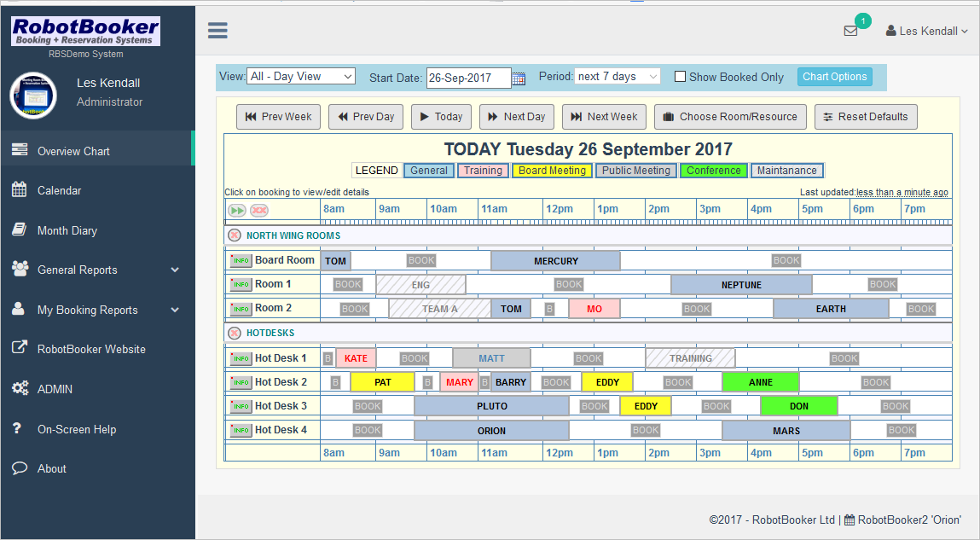Click Reset Defaults button
This screenshot has height=540, width=980.
coord(866,117)
